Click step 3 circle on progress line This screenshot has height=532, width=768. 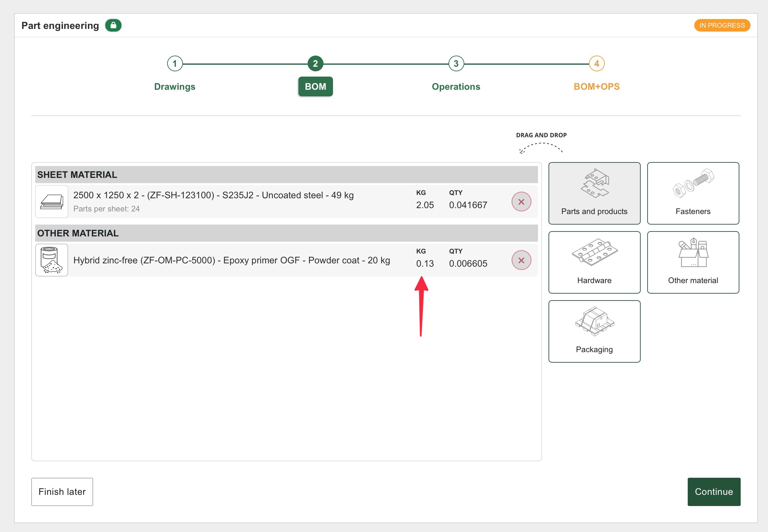[456, 63]
